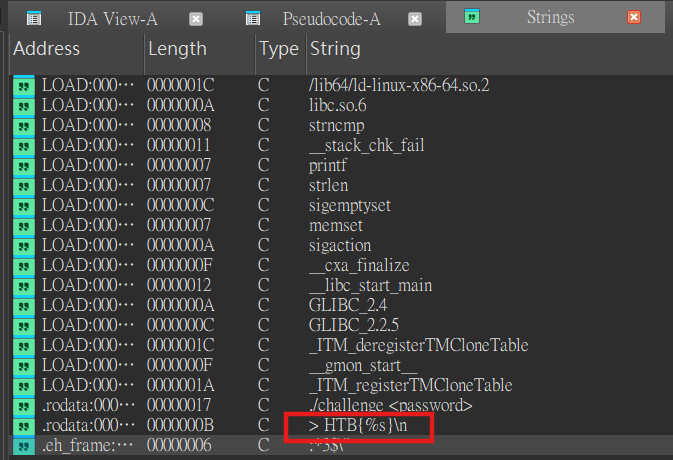The height and width of the screenshot is (460, 673).
Task: Click length value 00000008
Action: 179,125
